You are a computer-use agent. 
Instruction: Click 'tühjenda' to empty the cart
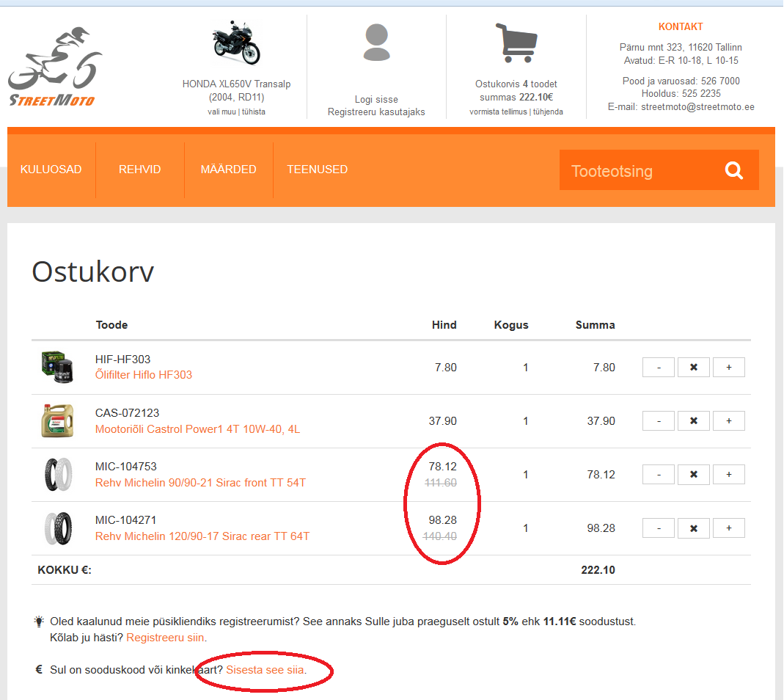(548, 112)
